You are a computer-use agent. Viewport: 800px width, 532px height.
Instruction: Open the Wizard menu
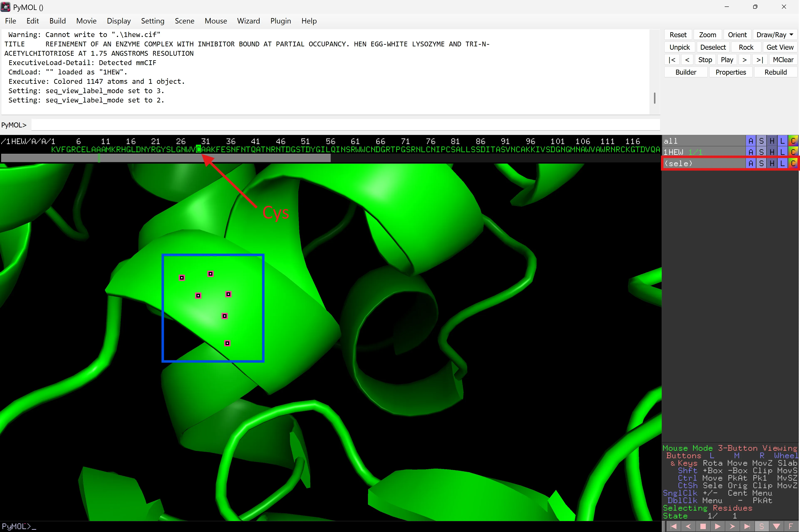[248, 21]
